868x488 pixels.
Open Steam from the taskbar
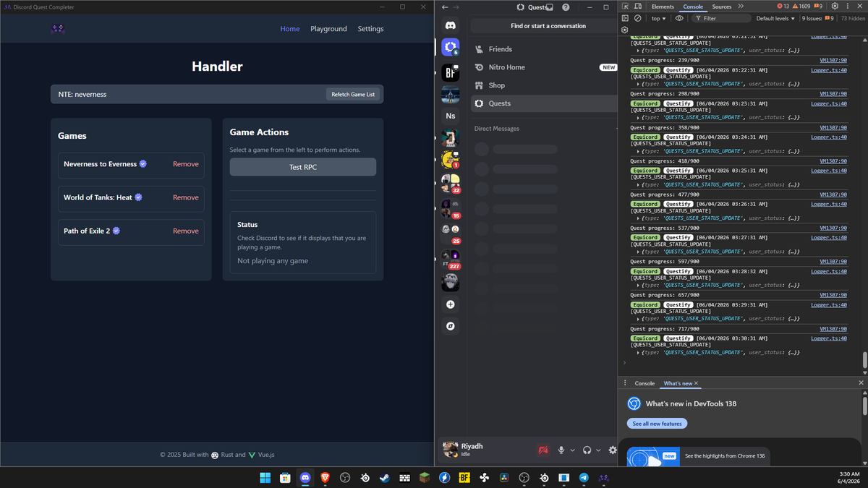point(384,477)
